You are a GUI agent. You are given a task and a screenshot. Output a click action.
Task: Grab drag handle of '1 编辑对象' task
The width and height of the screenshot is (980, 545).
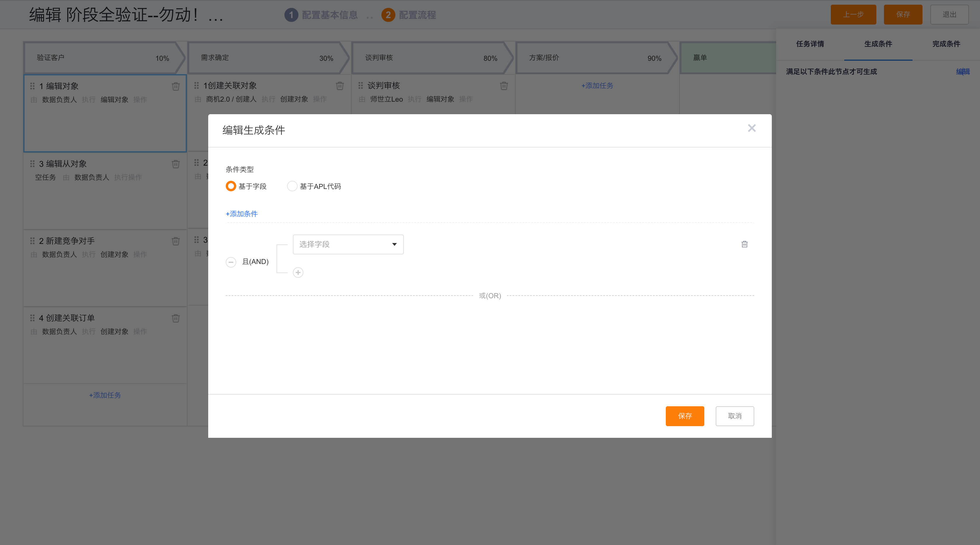click(x=32, y=86)
